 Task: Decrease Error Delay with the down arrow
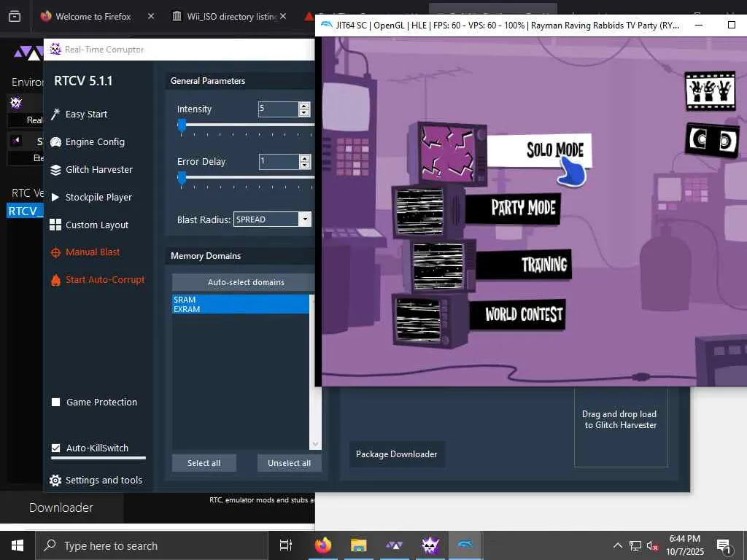pos(304,166)
